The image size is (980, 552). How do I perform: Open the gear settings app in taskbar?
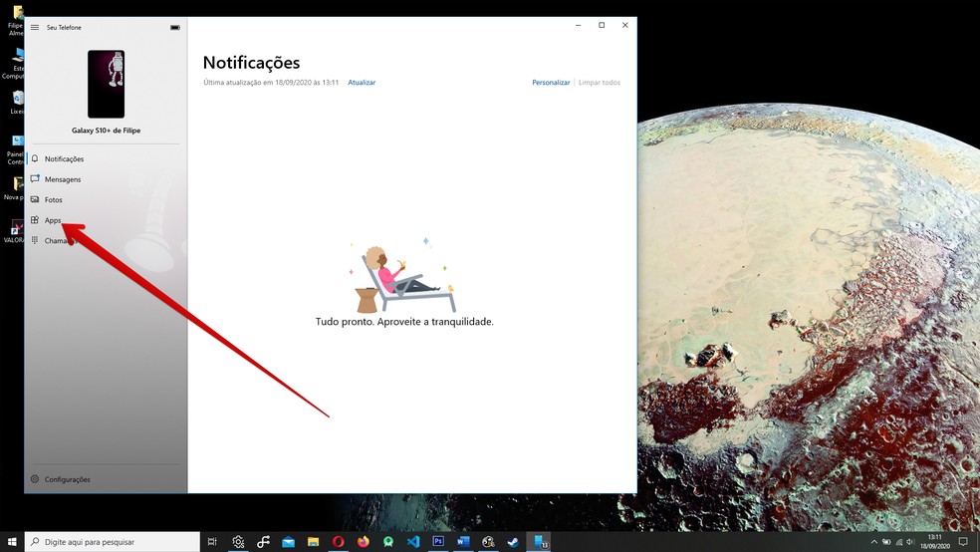(238, 541)
